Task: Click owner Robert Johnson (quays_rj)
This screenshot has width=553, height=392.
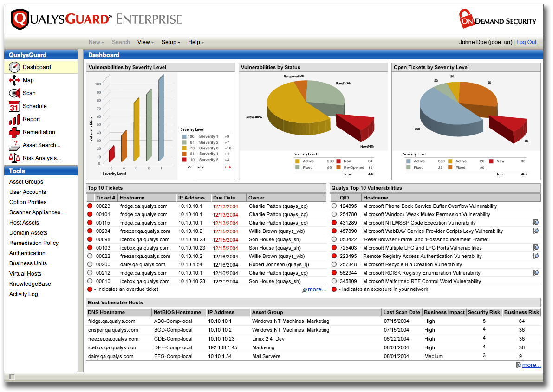Action: pyautogui.click(x=279, y=265)
